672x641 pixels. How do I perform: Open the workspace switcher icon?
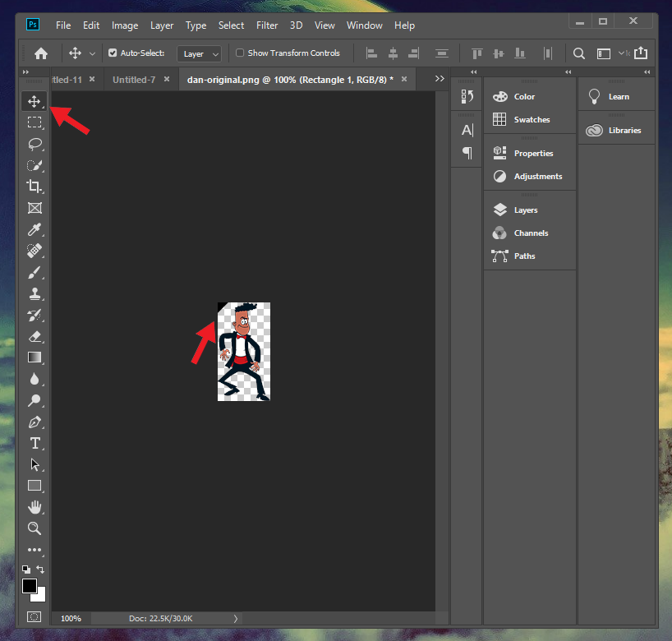pyautogui.click(x=604, y=53)
